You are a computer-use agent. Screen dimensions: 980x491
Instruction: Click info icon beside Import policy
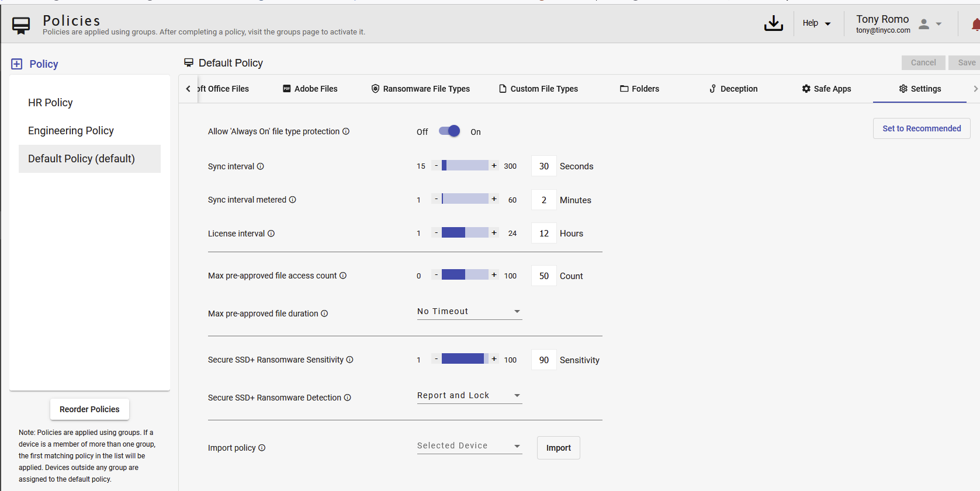tap(262, 448)
